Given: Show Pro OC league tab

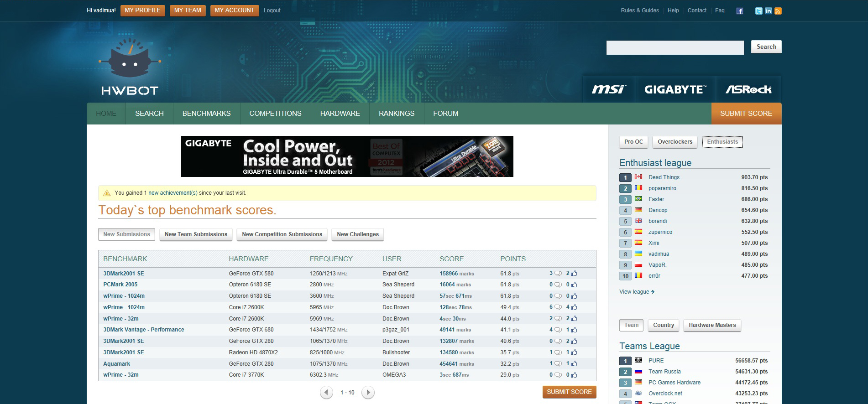Looking at the screenshot, I should click(x=633, y=142).
